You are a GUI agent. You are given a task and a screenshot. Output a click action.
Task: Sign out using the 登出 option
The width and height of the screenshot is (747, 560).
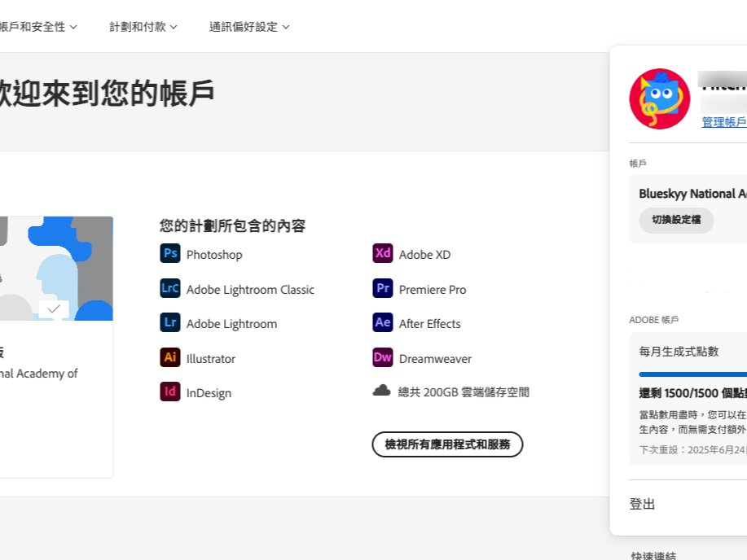coord(643,504)
